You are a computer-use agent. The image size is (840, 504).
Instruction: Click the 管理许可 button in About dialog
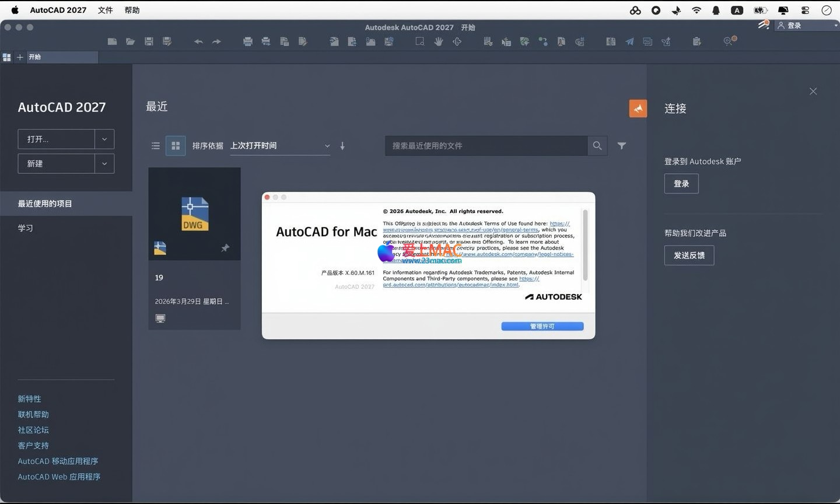[542, 326]
